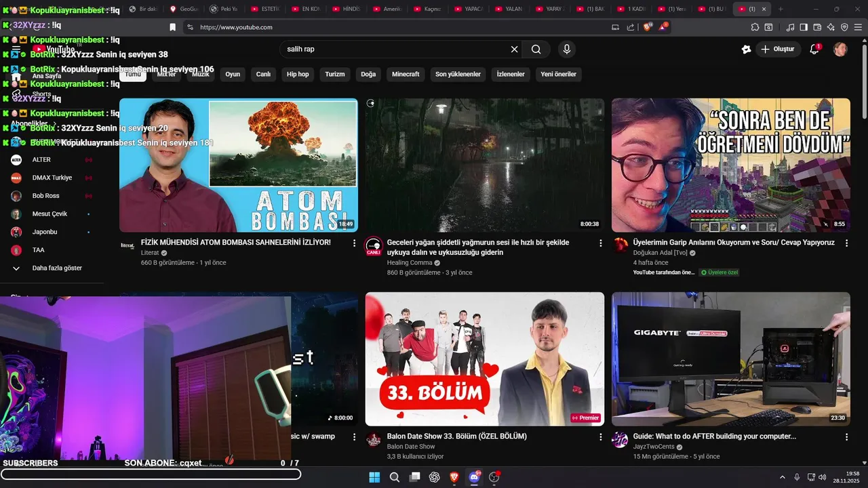This screenshot has height=488, width=868.
Task: Open the ATOM BOMBASI video thumbnail
Action: point(239,165)
